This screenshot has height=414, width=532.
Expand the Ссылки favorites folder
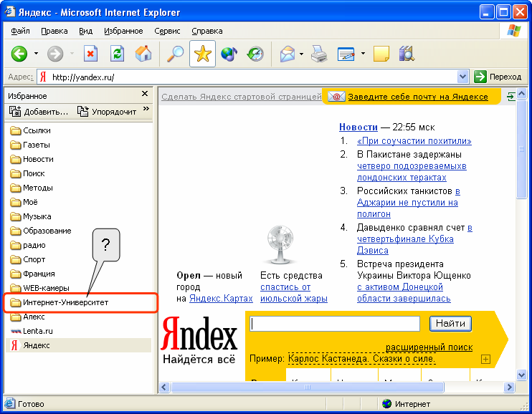click(x=30, y=130)
